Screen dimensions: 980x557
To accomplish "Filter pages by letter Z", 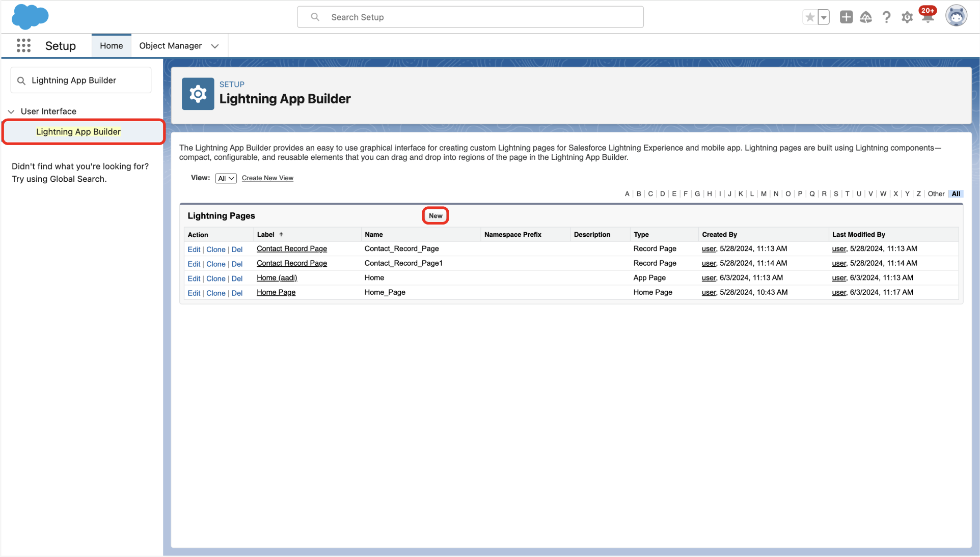I will click(x=918, y=194).
